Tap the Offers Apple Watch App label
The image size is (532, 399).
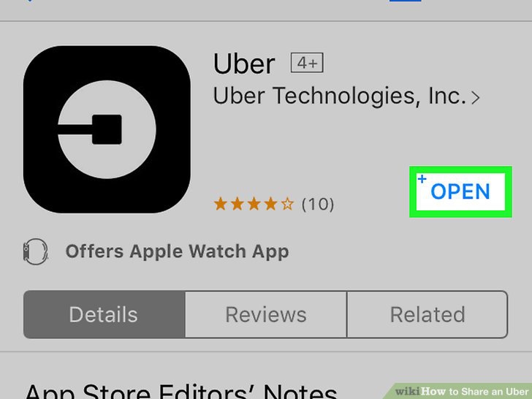coord(177,251)
